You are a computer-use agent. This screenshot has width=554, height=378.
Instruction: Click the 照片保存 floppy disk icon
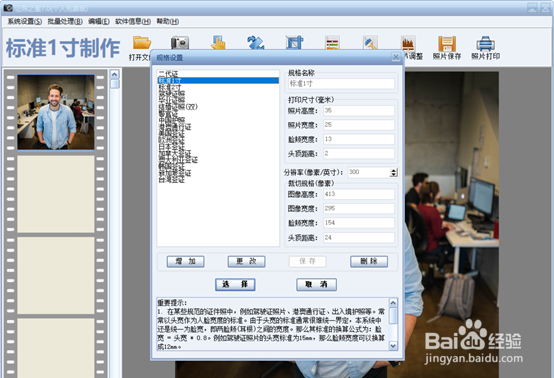[447, 43]
